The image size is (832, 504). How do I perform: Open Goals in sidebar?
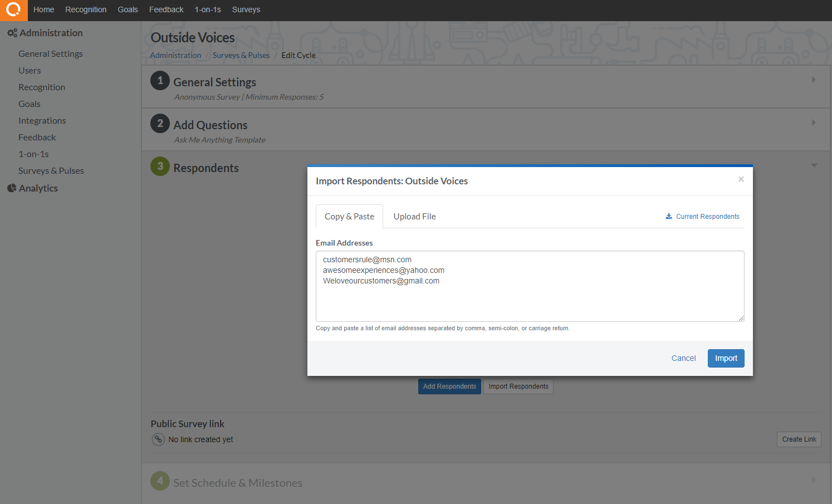click(30, 104)
